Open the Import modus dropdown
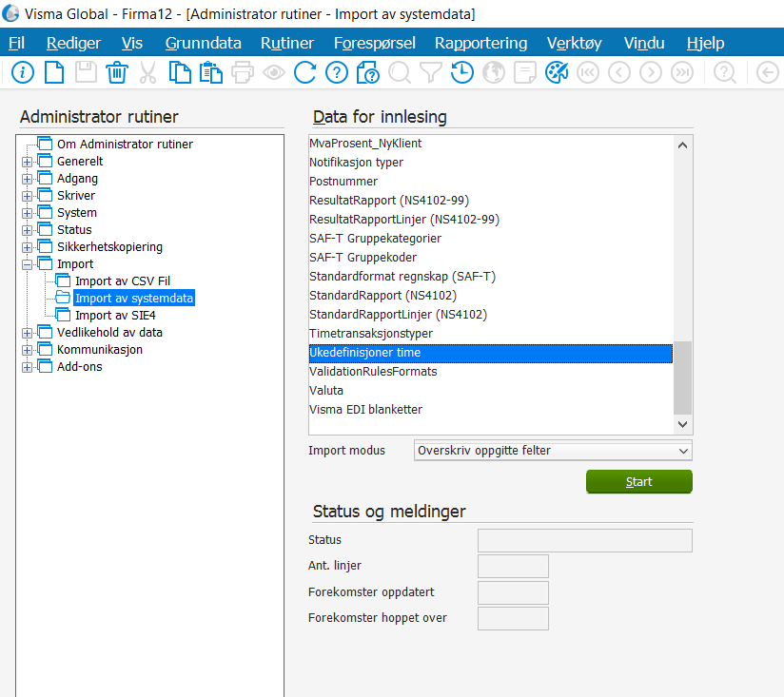784x697 pixels. (553, 451)
